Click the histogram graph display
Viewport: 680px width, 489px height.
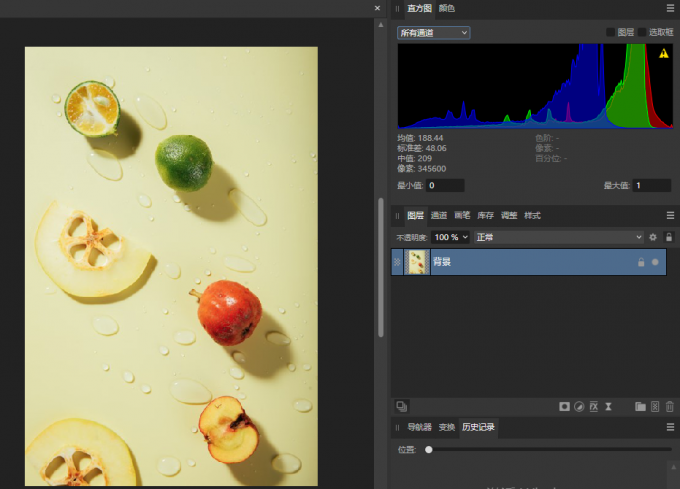535,86
